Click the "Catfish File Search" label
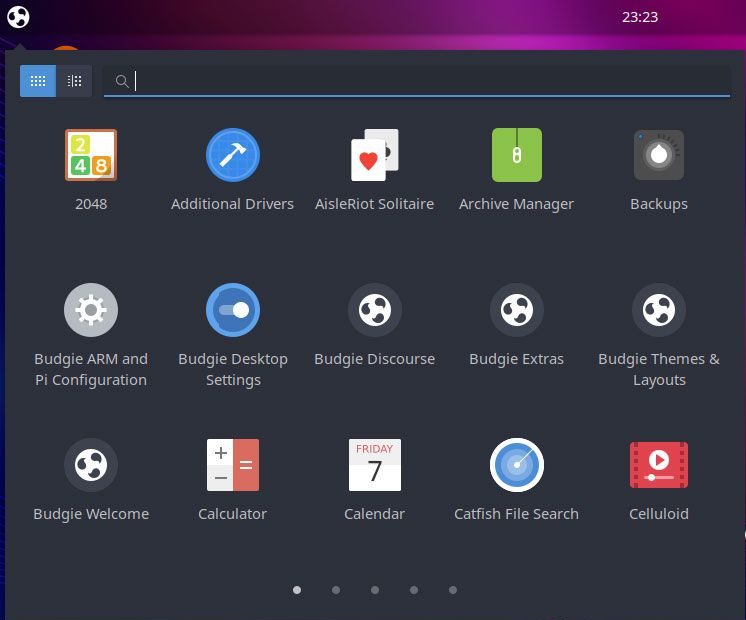Screen dimensions: 746x620 tap(517, 514)
